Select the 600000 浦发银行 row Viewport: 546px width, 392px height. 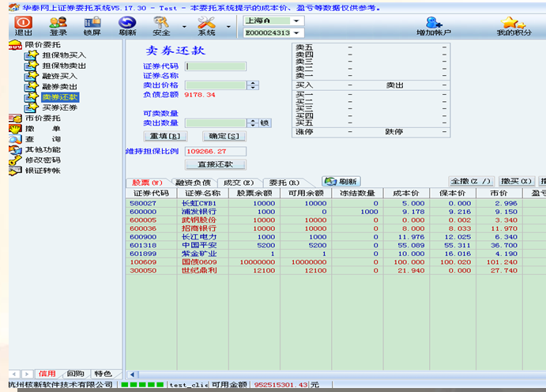336,212
